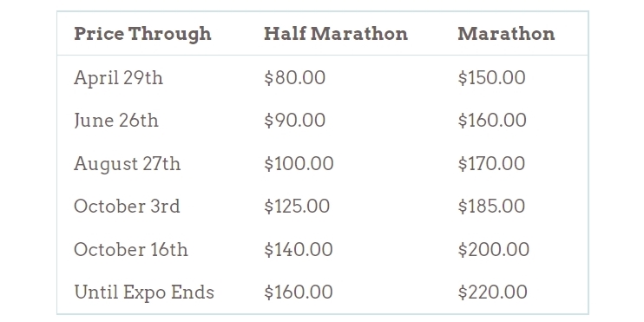
Task: Select the October 3rd date cell
Action: coord(127,207)
